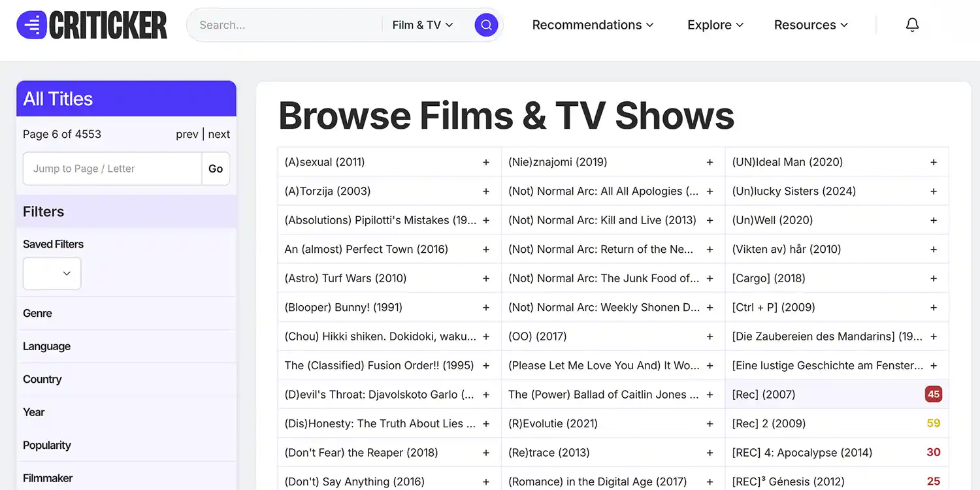Expand the Country filter
This screenshot has width=980, height=490.
[126, 379]
